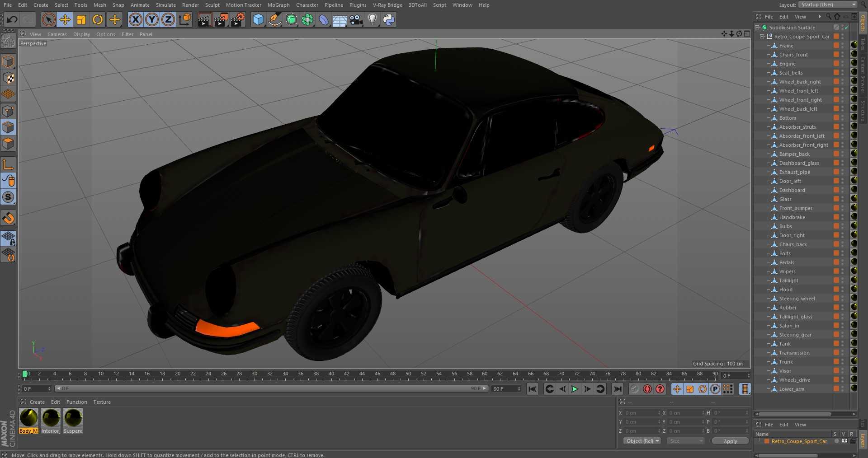Open the Layout Startup dropdown
Image resolution: width=868 pixels, height=458 pixels.
point(828,5)
